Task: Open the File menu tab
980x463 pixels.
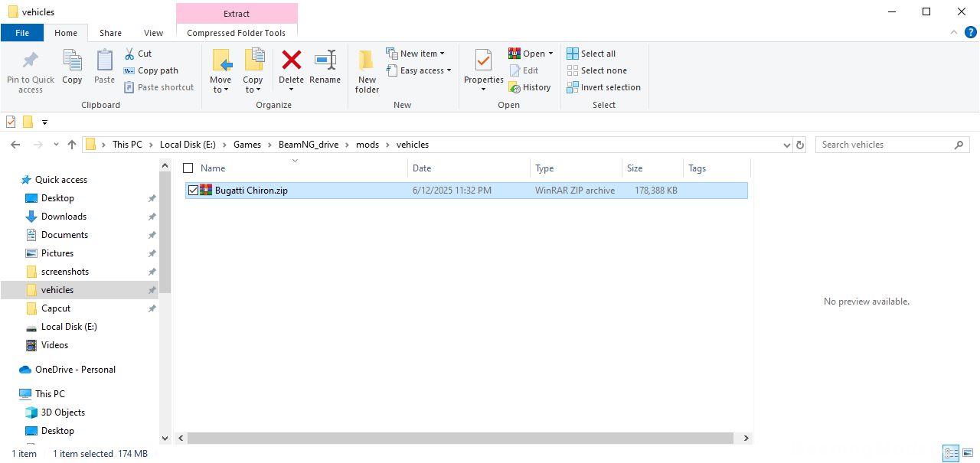Action: click(22, 33)
